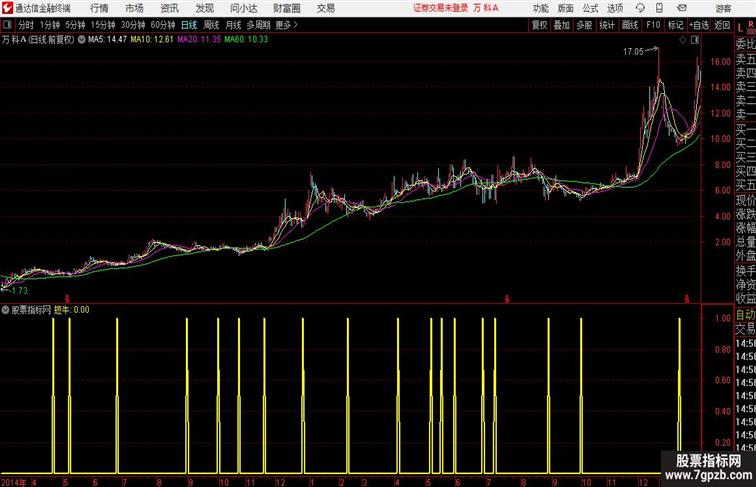
Task: Open the 市场 menu
Action: 134,8
